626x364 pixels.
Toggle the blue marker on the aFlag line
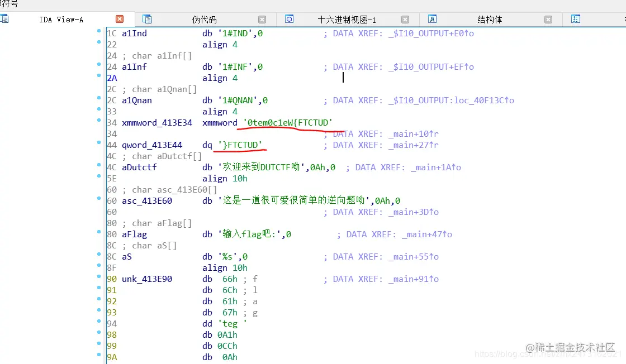(98, 234)
